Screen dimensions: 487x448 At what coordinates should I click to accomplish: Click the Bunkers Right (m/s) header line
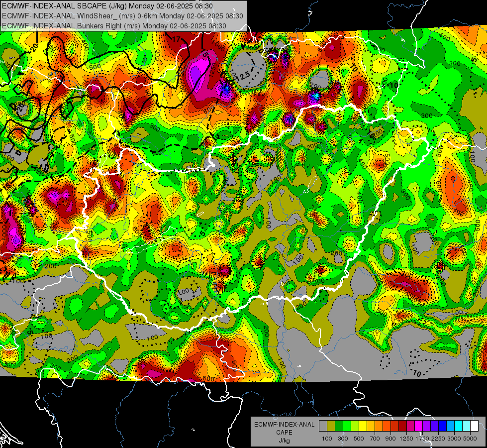[x=114, y=26]
